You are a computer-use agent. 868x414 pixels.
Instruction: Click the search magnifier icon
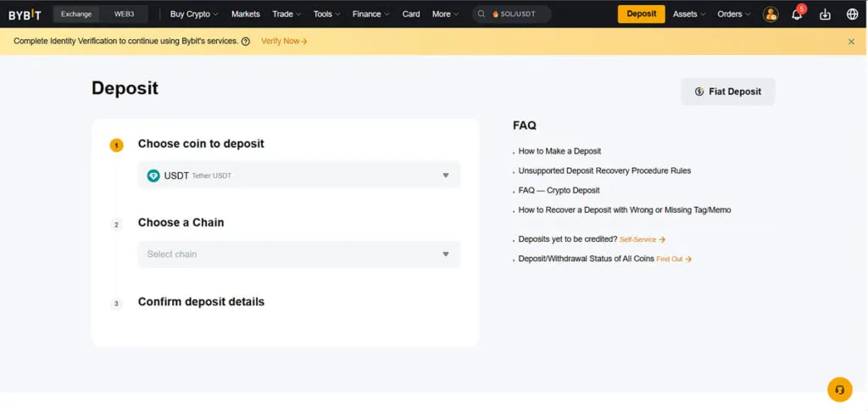pyautogui.click(x=481, y=14)
